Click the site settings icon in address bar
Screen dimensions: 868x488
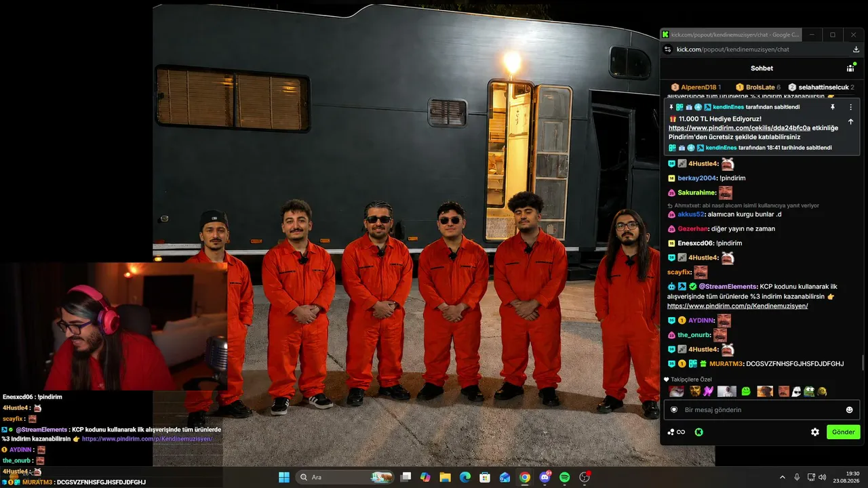click(667, 49)
